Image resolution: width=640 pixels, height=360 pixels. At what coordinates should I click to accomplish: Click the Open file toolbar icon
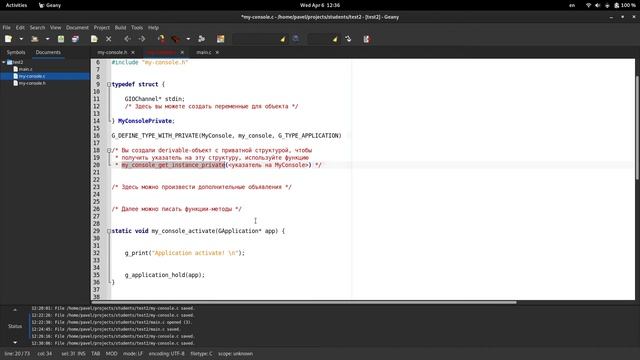point(35,39)
